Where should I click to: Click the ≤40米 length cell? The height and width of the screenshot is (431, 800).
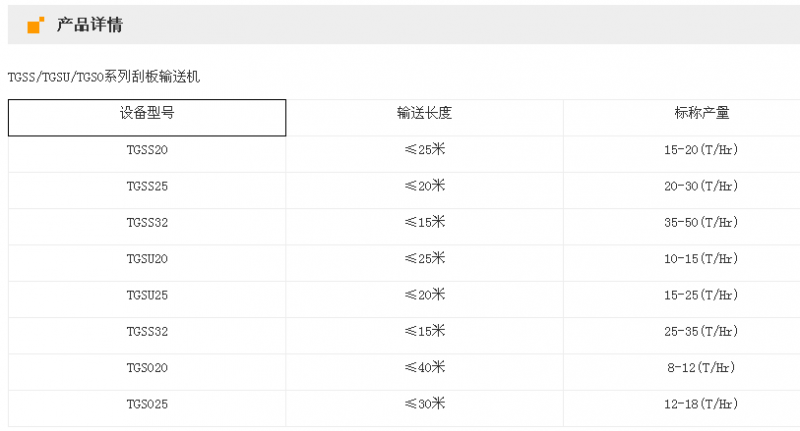(x=424, y=372)
